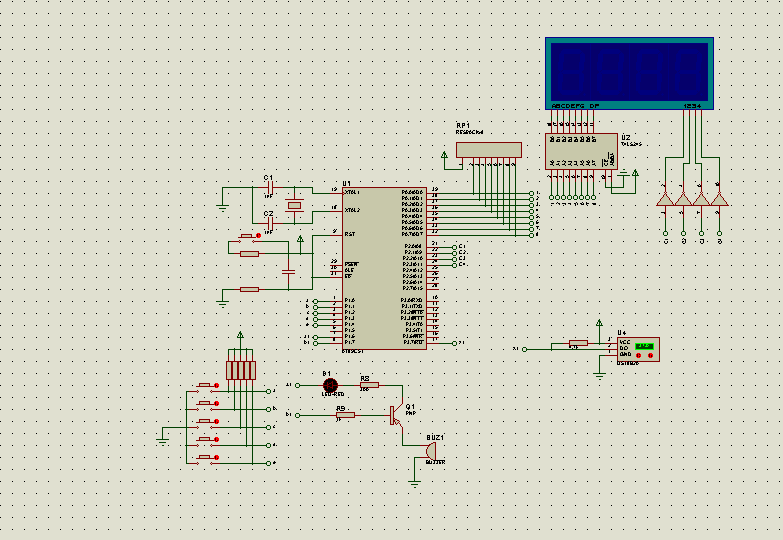Select the ground symbol below the DS18B20
The height and width of the screenshot is (540, 783).
click(x=599, y=375)
